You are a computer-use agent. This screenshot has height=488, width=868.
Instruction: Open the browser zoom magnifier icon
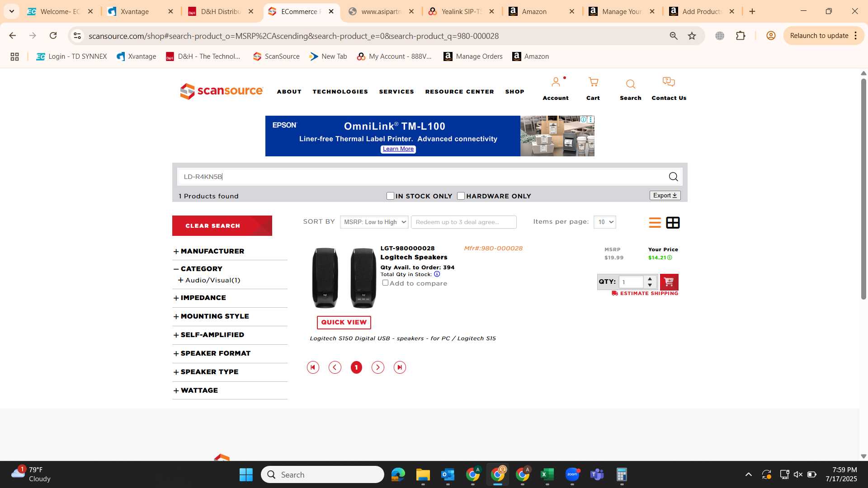[674, 36]
